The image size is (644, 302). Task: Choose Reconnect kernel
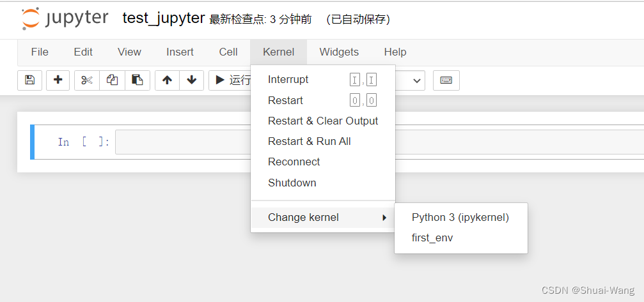(323, 162)
